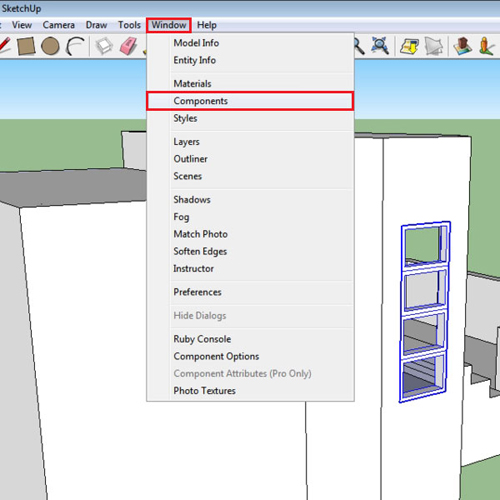This screenshot has width=500, height=500.
Task: Select the Rectangle tool
Action: [x=26, y=46]
